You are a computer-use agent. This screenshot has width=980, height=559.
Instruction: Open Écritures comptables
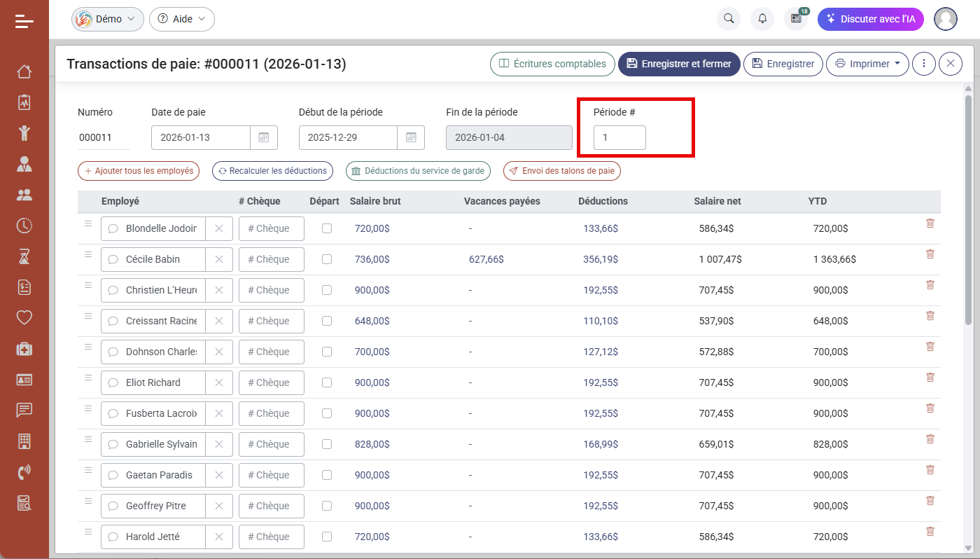point(552,64)
